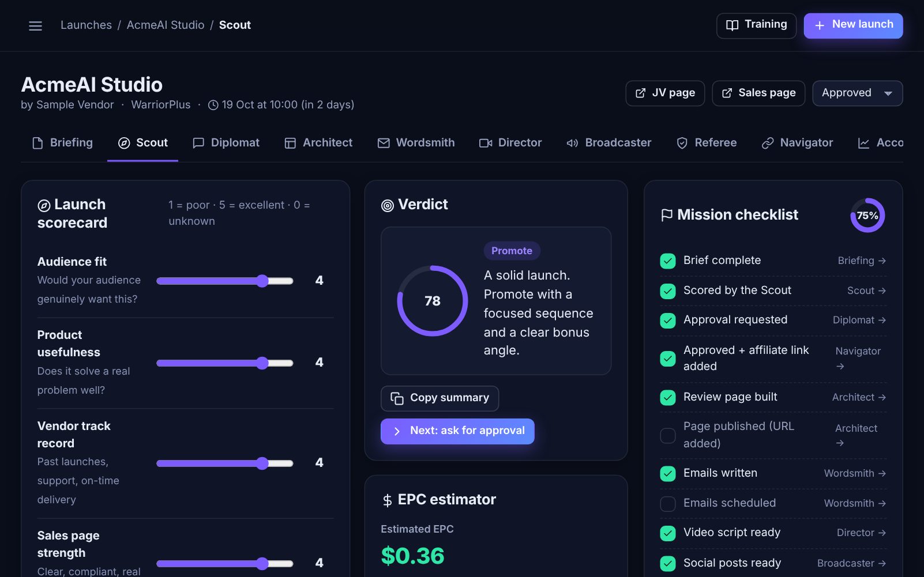Check the Emails scheduled checkbox

[x=668, y=504]
